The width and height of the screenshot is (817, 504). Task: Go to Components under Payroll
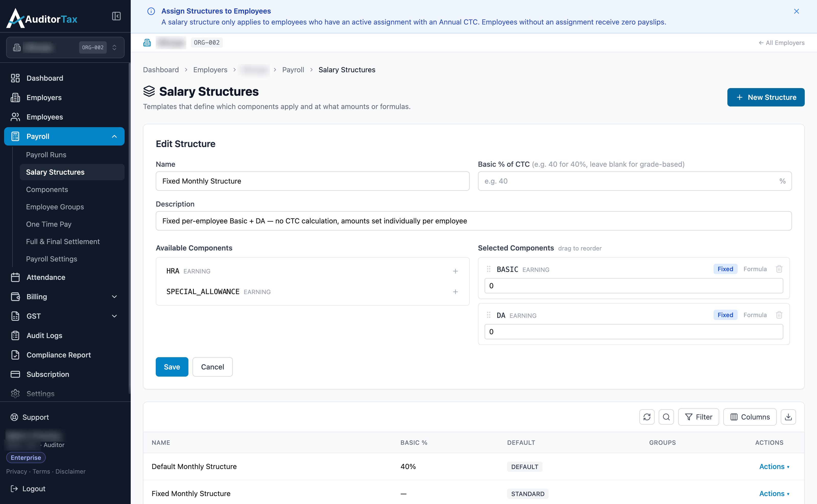tap(47, 189)
